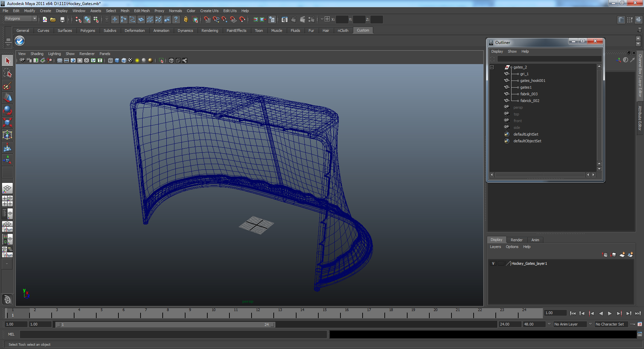Toggle visibility of Hockey_Gates_layer1
Screen dimensions: 644x349
[x=493, y=263]
